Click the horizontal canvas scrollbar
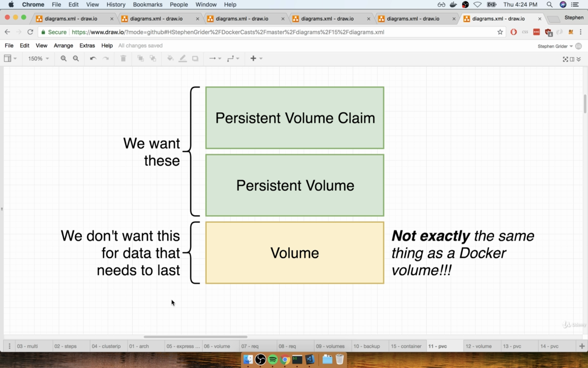Image resolution: width=588 pixels, height=368 pixels. (x=196, y=337)
